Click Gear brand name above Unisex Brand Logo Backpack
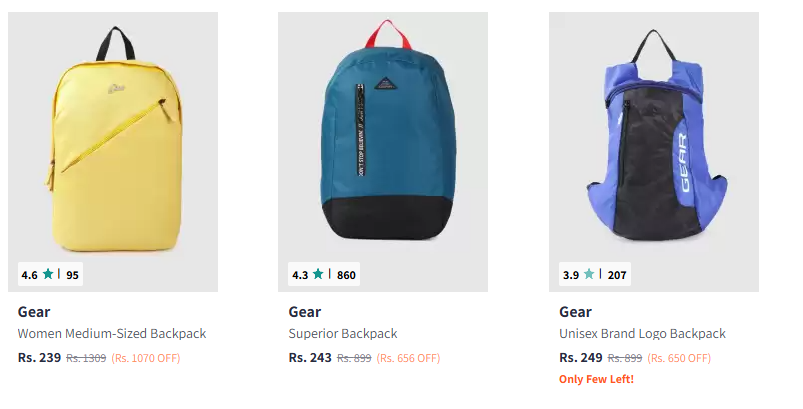The height and width of the screenshot is (409, 803). click(x=576, y=312)
